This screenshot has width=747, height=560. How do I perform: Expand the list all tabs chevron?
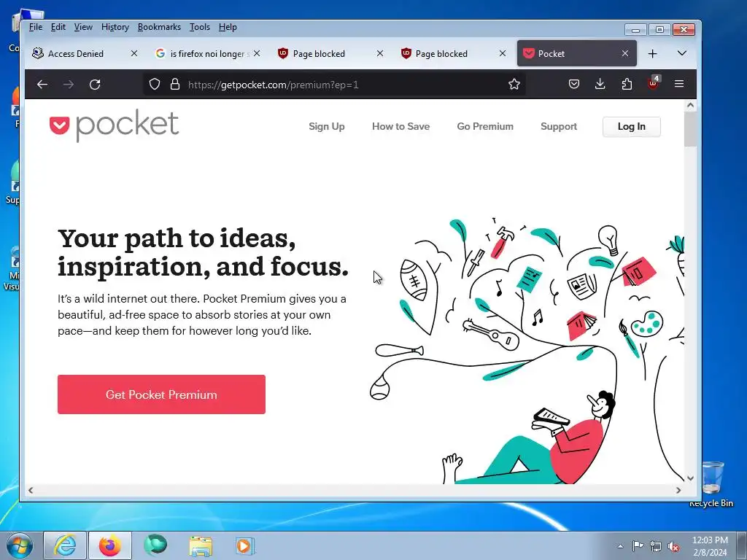[682, 53]
